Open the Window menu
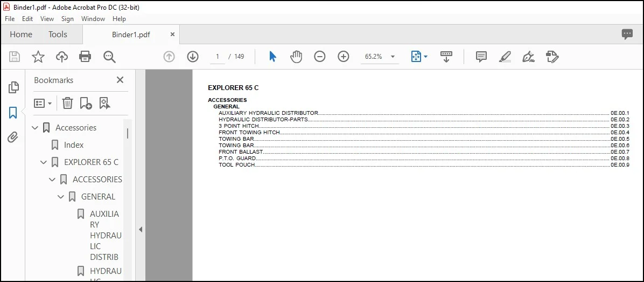This screenshot has width=644, height=282. [93, 19]
